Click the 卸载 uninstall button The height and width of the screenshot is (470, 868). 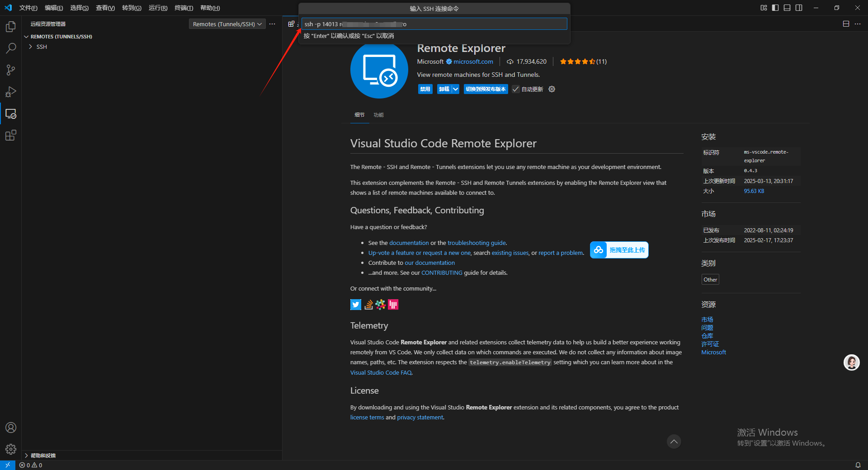tap(444, 89)
